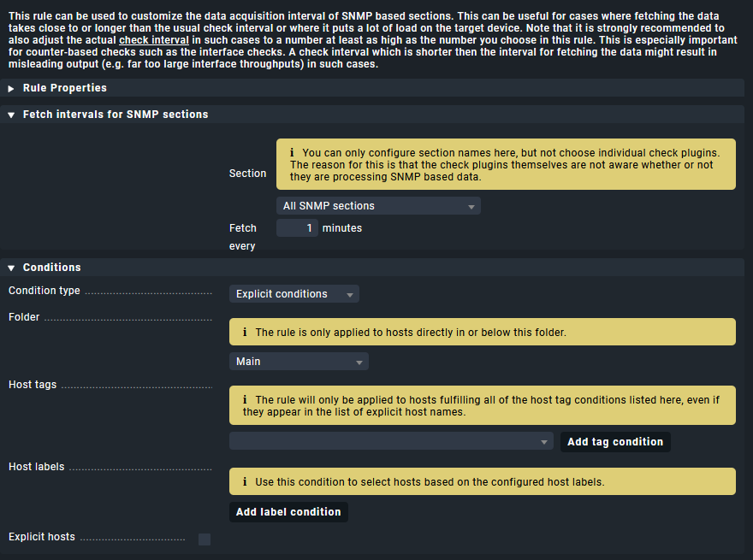Click the Conditions section title text
Image resolution: width=753 pixels, height=560 pixels.
52,268
